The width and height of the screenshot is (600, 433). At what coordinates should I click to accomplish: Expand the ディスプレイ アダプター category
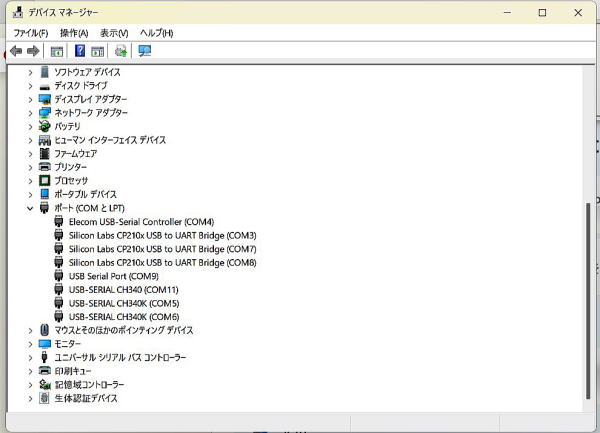pyautogui.click(x=30, y=99)
